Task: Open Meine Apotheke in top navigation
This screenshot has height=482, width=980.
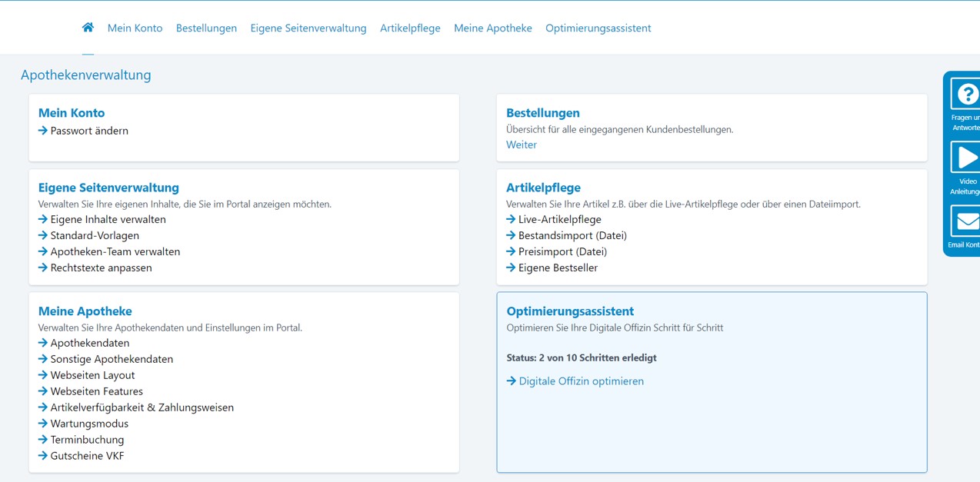Action: [x=492, y=28]
